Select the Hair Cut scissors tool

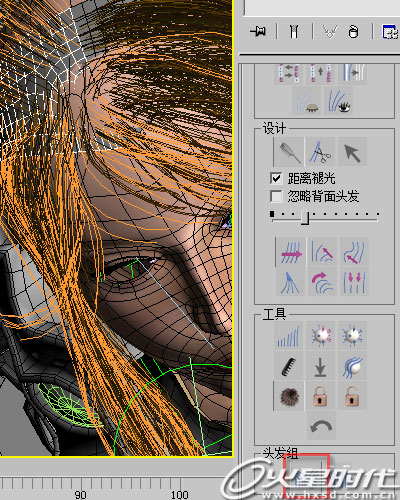[320, 152]
